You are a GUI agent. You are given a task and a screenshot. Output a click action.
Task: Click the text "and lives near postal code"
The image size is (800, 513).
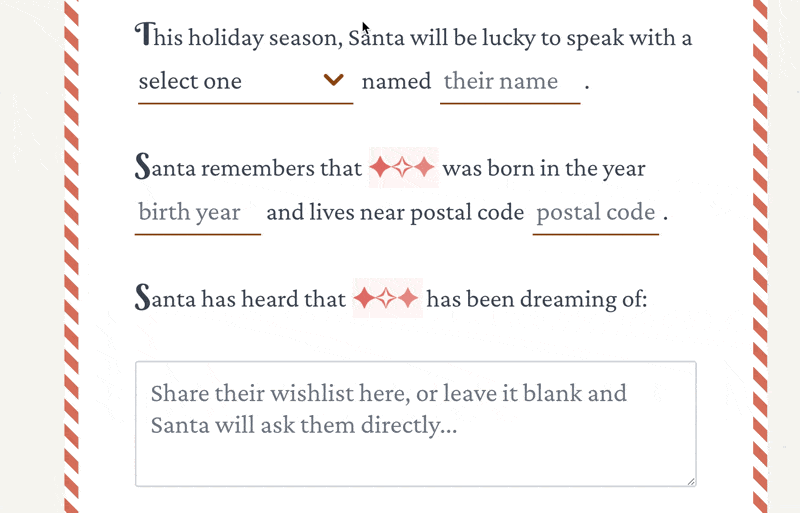[395, 213]
